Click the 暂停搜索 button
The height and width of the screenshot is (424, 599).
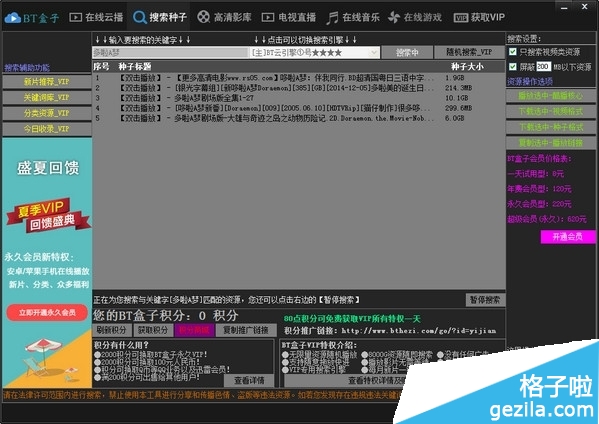click(x=485, y=300)
